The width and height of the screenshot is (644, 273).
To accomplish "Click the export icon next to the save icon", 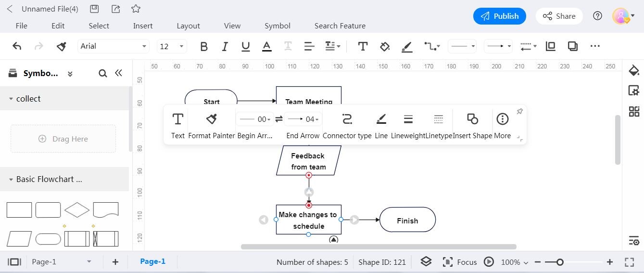I will pyautogui.click(x=115, y=9).
